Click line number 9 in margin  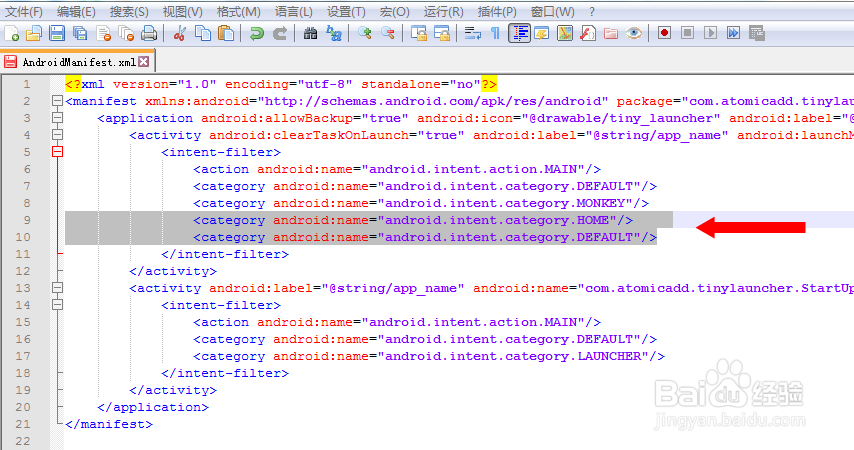tap(27, 220)
